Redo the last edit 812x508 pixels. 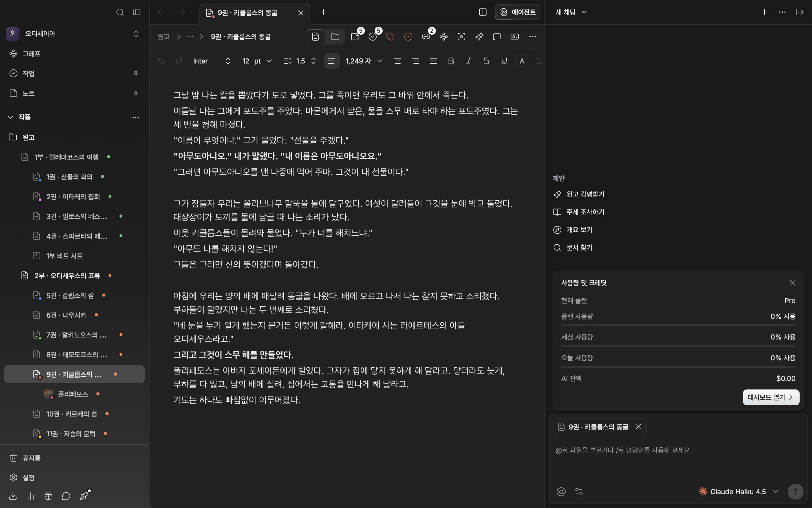coord(179,61)
